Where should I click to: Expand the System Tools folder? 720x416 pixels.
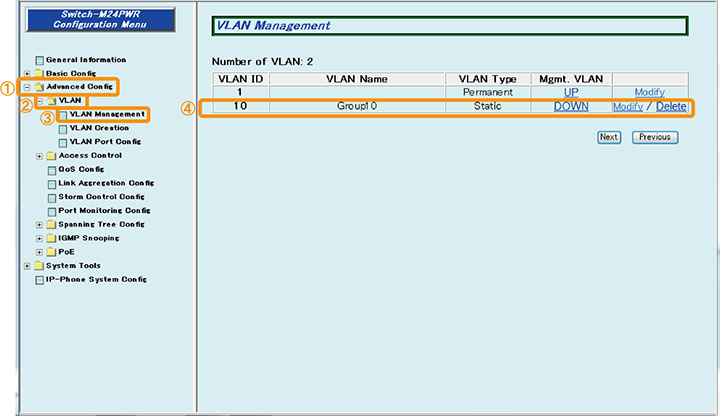27,266
